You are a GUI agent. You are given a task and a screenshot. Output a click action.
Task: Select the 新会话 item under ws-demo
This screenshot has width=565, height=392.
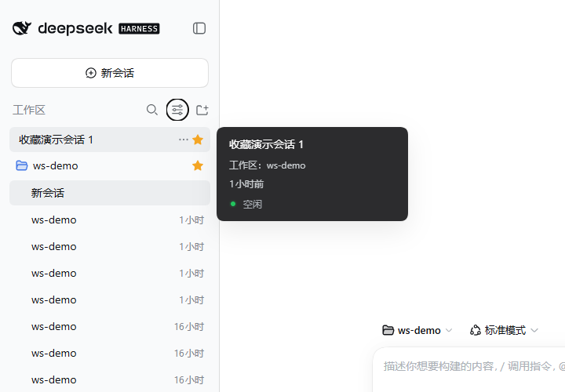(x=110, y=193)
